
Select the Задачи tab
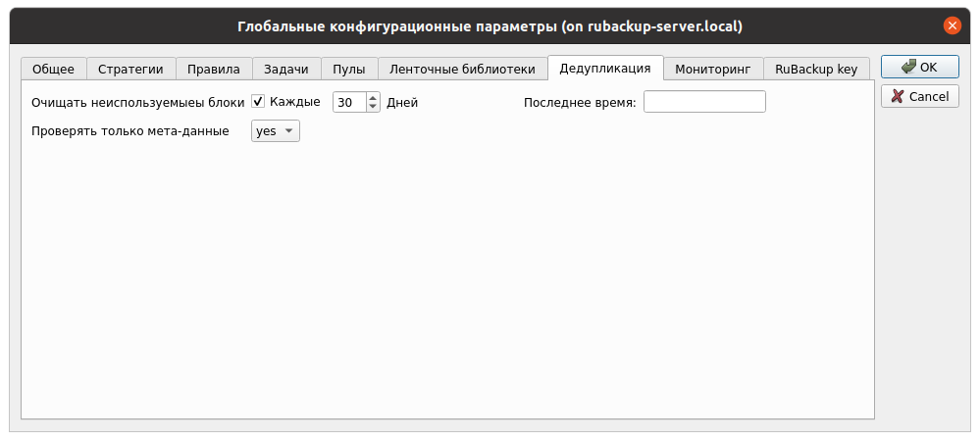coord(286,69)
